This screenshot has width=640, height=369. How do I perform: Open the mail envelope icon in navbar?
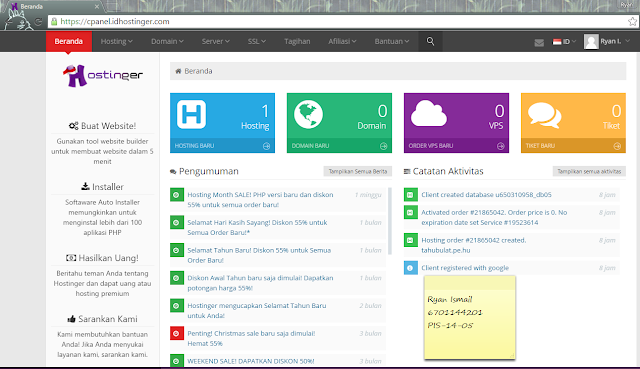(539, 42)
